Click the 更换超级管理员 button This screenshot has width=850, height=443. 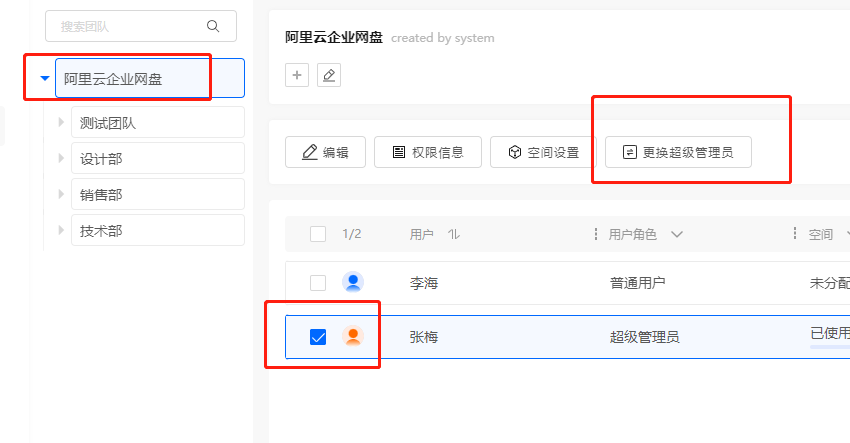[x=678, y=152]
